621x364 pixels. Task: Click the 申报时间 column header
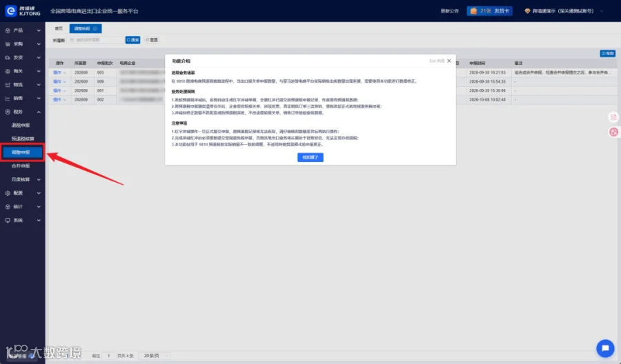(x=477, y=63)
